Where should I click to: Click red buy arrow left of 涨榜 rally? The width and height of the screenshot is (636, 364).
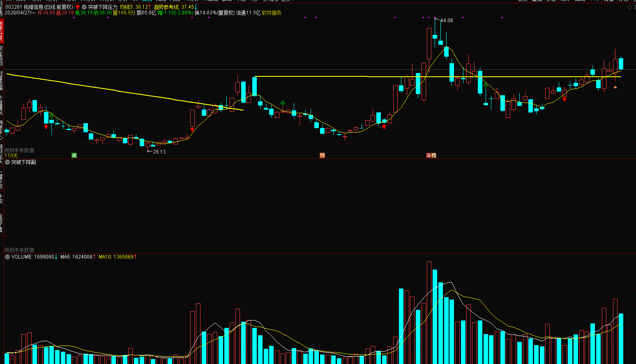pyautogui.click(x=384, y=126)
